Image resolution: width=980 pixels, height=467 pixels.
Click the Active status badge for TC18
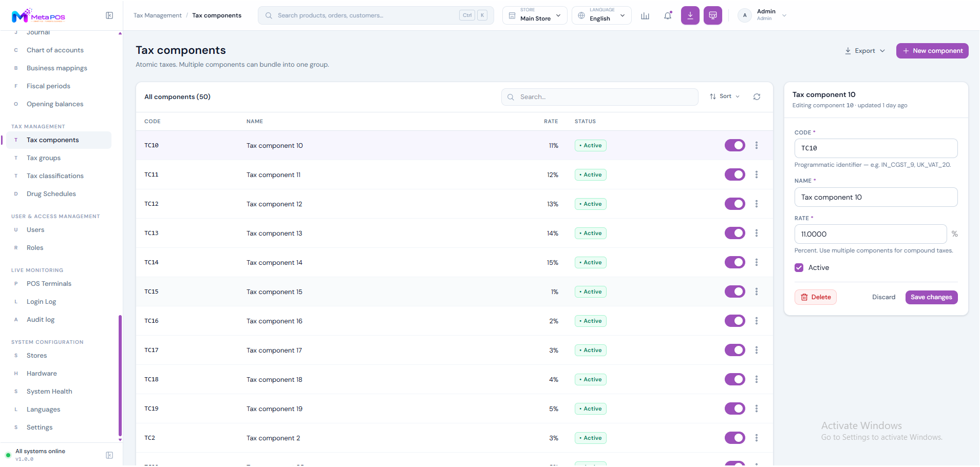click(591, 379)
